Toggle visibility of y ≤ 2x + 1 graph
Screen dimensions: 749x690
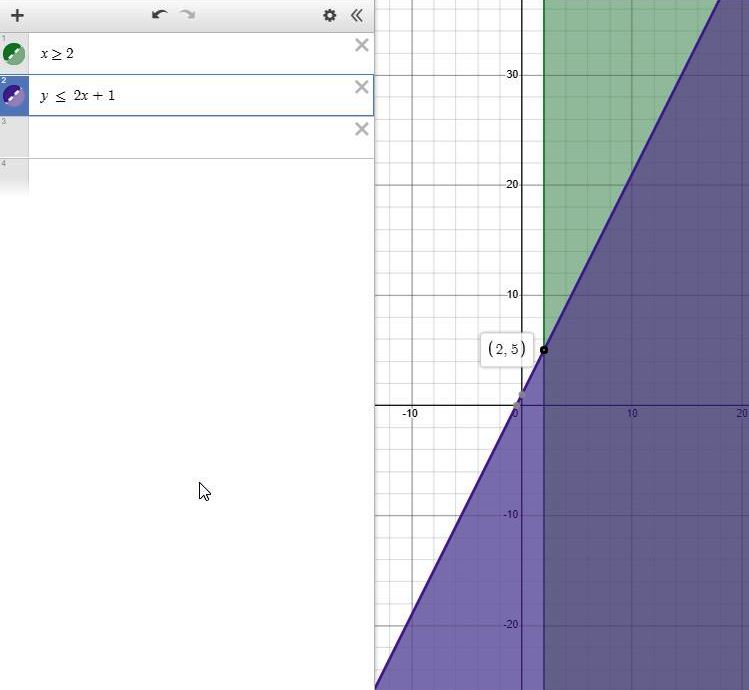pos(14,96)
